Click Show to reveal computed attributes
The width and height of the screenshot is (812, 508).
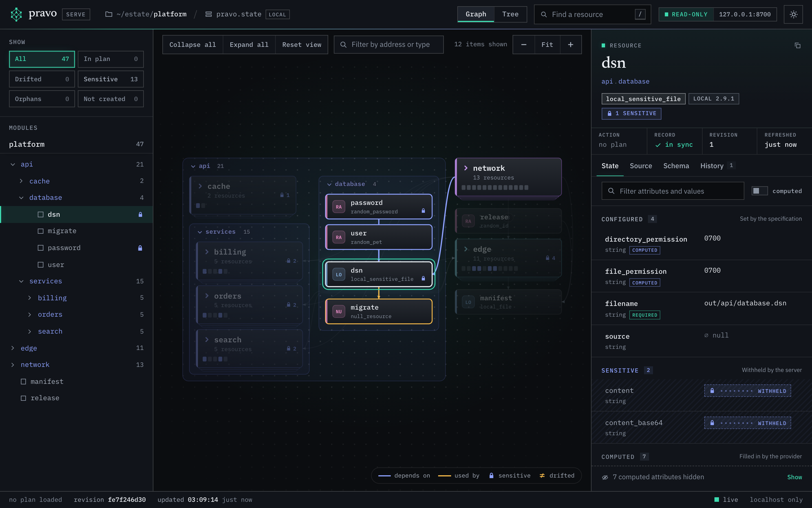point(795,477)
